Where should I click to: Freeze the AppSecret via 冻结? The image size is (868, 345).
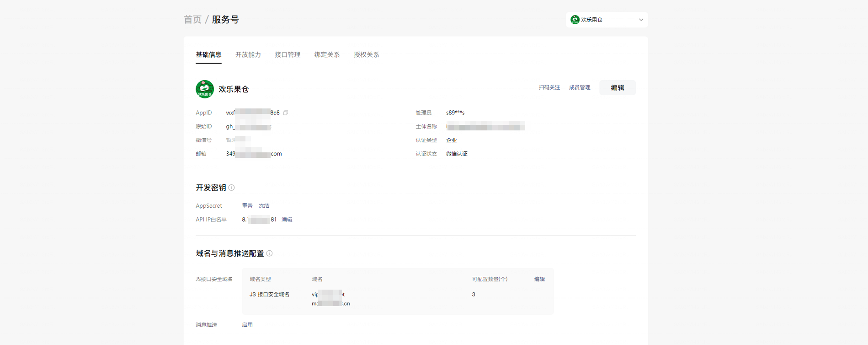[x=264, y=206]
